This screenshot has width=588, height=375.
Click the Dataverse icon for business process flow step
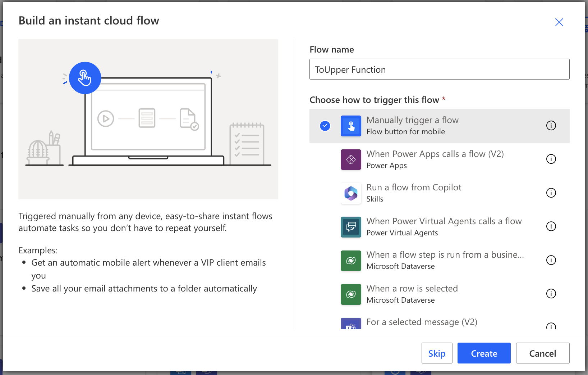(x=351, y=261)
